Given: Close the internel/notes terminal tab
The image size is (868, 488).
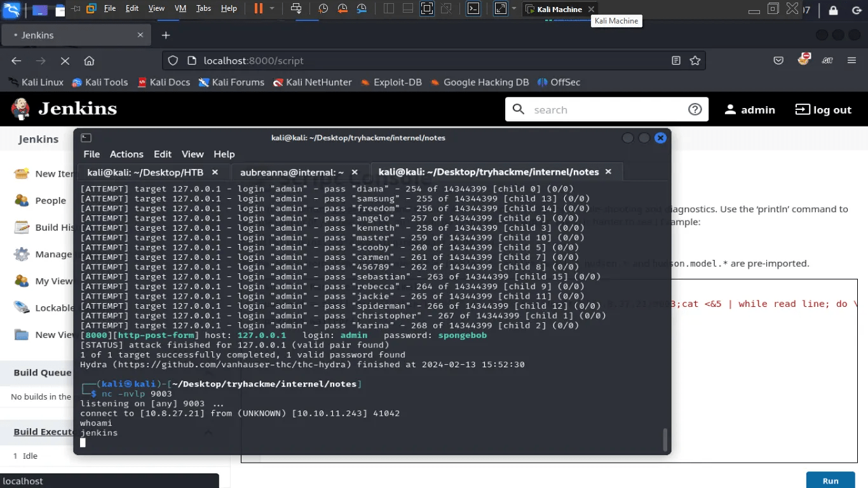Looking at the screenshot, I should tap(608, 172).
